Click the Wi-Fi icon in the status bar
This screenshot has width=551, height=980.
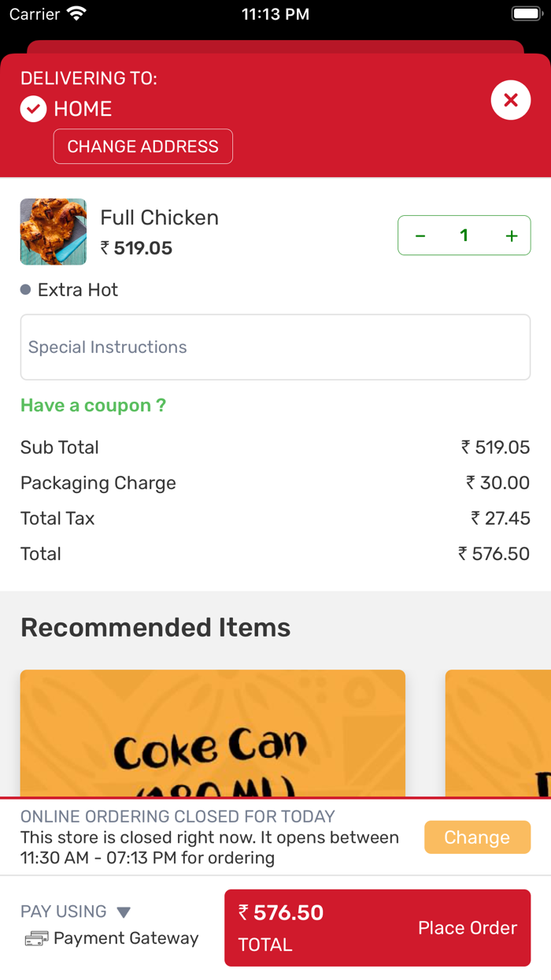pyautogui.click(x=76, y=13)
